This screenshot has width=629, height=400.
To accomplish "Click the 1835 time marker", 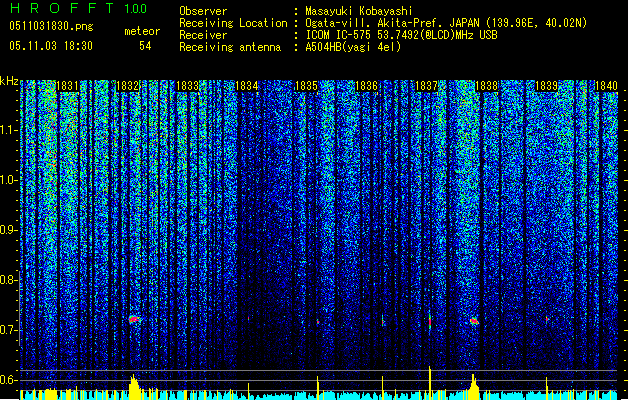I will (x=306, y=86).
